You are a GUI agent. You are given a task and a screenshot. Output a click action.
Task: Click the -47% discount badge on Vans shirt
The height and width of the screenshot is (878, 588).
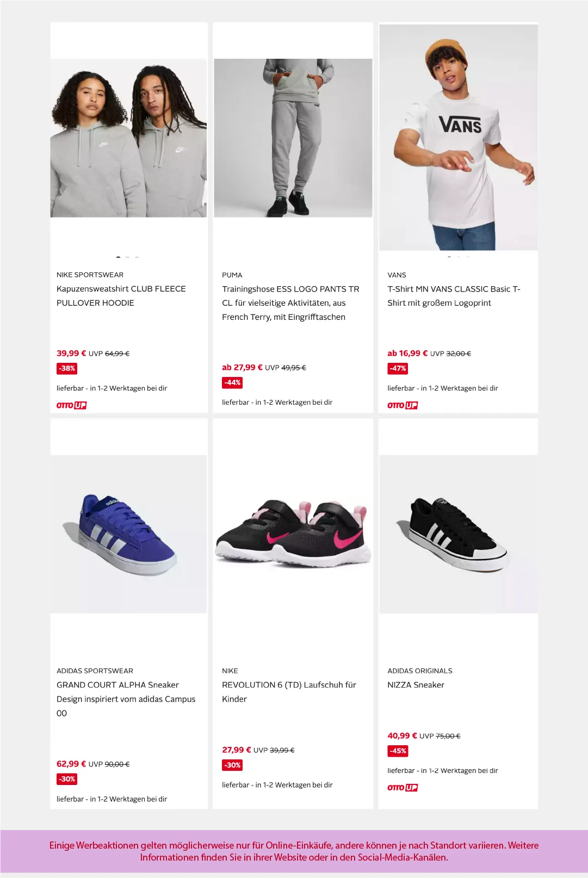pos(398,368)
